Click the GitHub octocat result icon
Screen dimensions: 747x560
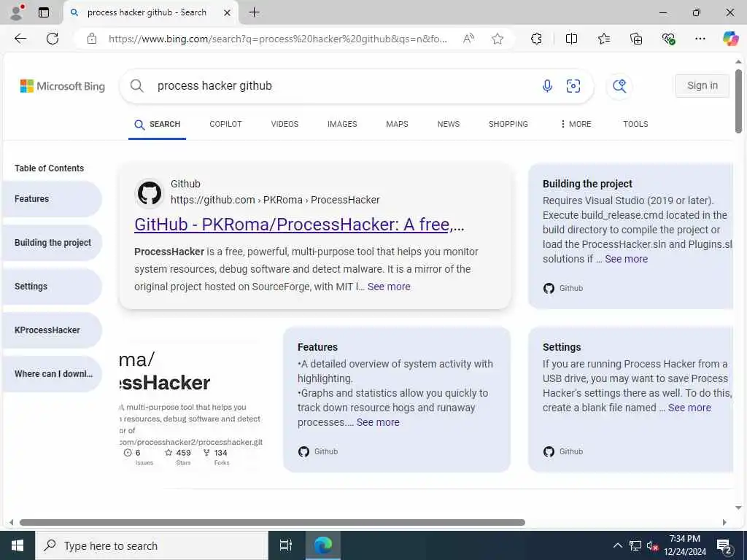click(150, 192)
